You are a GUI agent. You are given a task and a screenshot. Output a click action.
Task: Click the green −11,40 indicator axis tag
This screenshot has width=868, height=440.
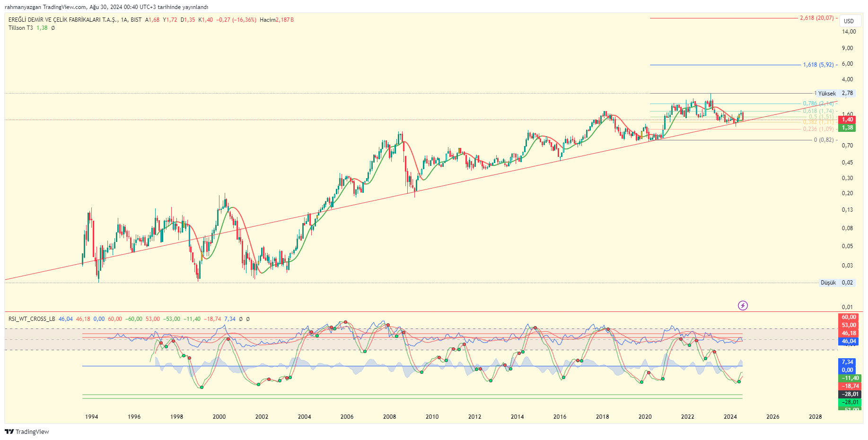tap(850, 378)
